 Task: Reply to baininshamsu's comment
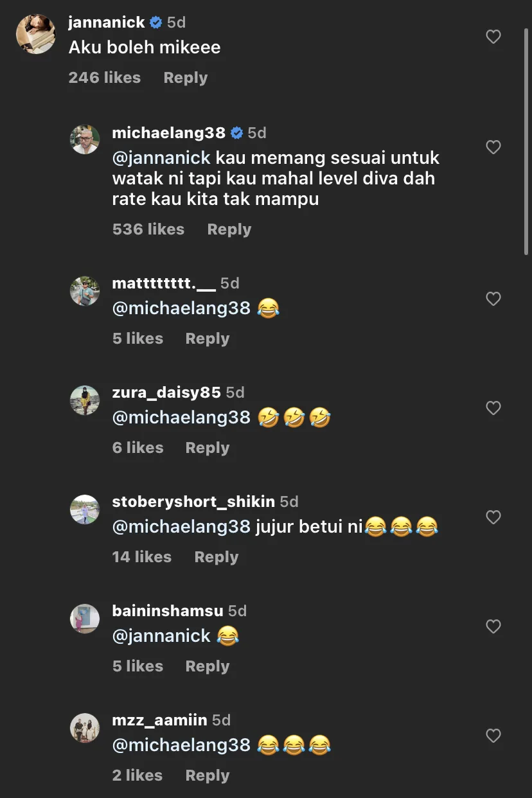(207, 666)
